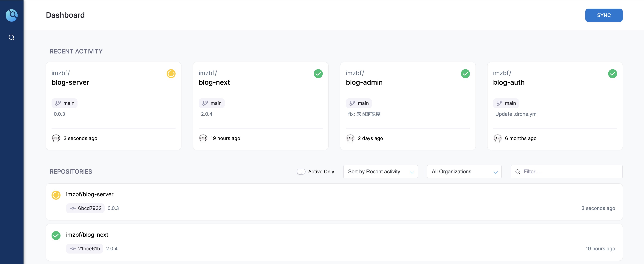Image resolution: width=644 pixels, height=264 pixels.
Task: Click success status icon in imzbf/blog-next row
Action: click(x=56, y=235)
